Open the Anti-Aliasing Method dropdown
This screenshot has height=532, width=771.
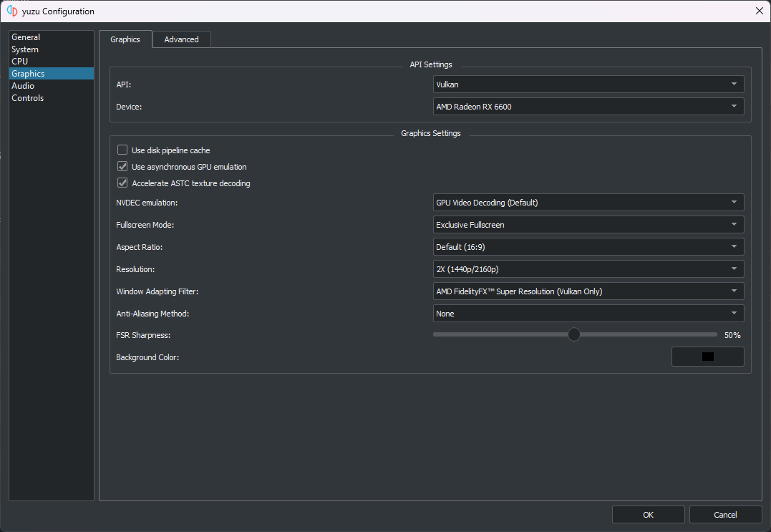click(x=588, y=313)
